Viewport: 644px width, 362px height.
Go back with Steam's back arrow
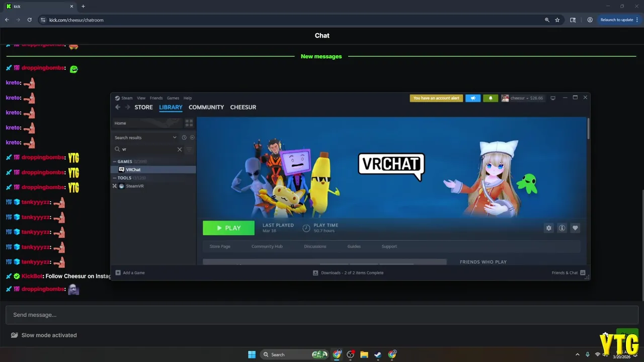pos(118,107)
